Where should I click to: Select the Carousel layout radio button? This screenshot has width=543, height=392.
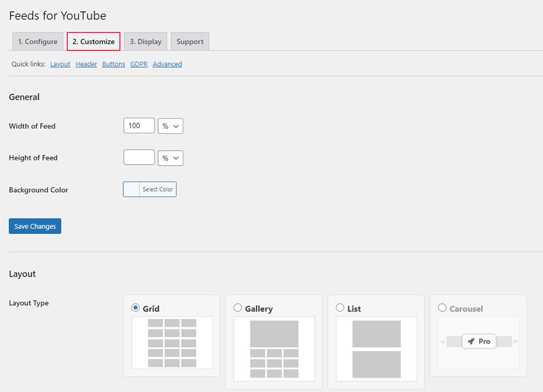(442, 307)
